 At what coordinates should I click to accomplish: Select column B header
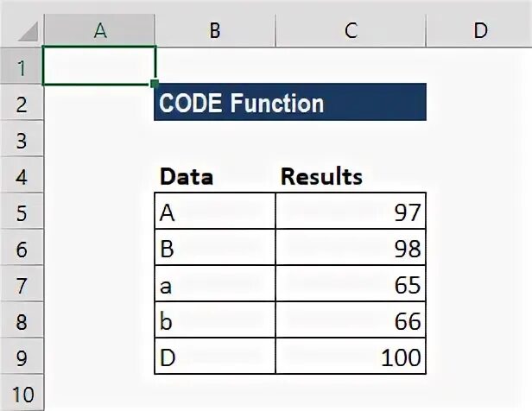tap(215, 30)
